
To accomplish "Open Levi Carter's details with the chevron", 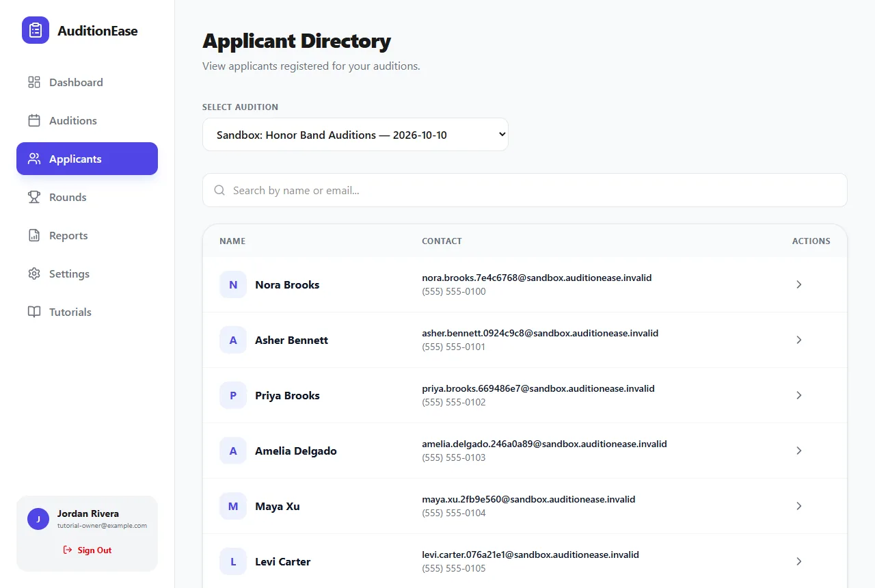I will [799, 561].
